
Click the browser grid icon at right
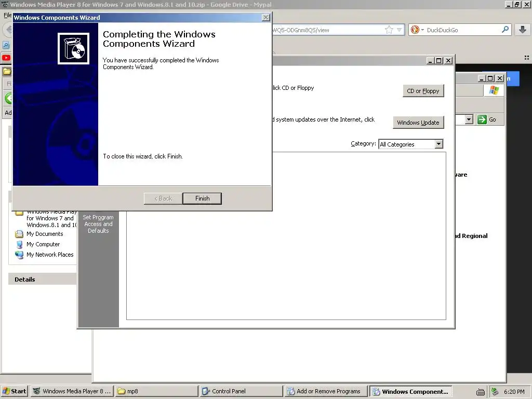pyautogui.click(x=527, y=58)
